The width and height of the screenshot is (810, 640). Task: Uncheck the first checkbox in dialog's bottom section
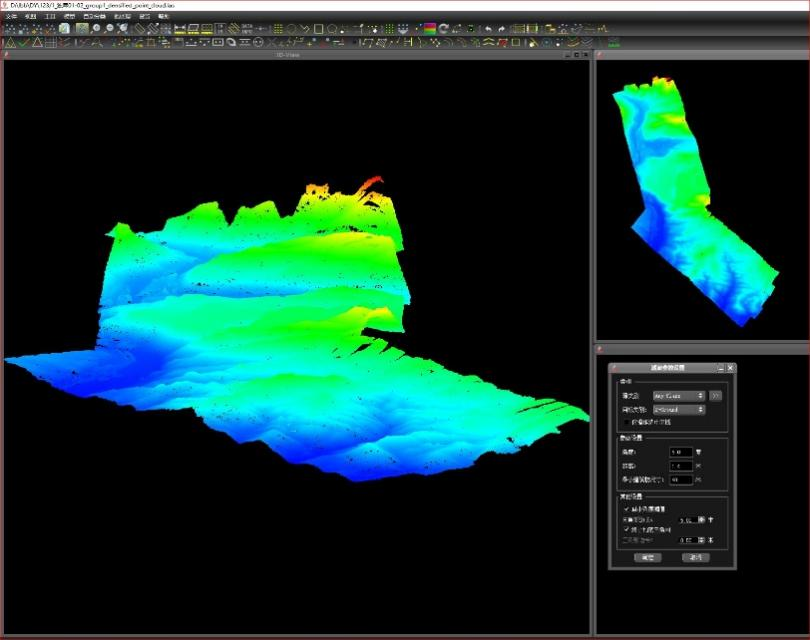pos(627,509)
